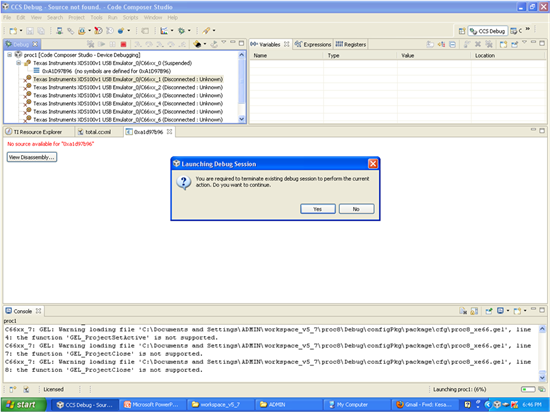
Task: Open the Open Console dropdown arrow
Action: (525, 311)
